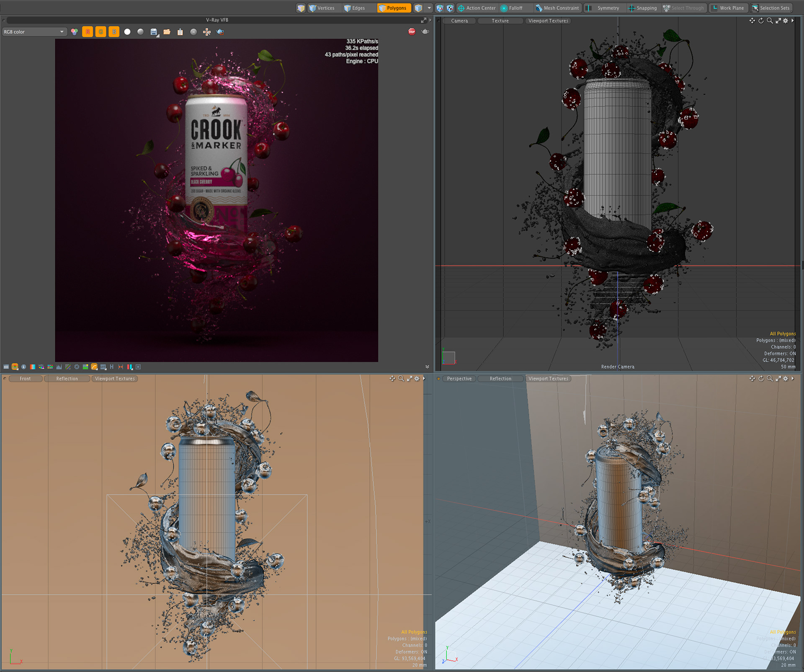Open the levels histogram correction
This screenshot has width=804, height=672.
[59, 367]
